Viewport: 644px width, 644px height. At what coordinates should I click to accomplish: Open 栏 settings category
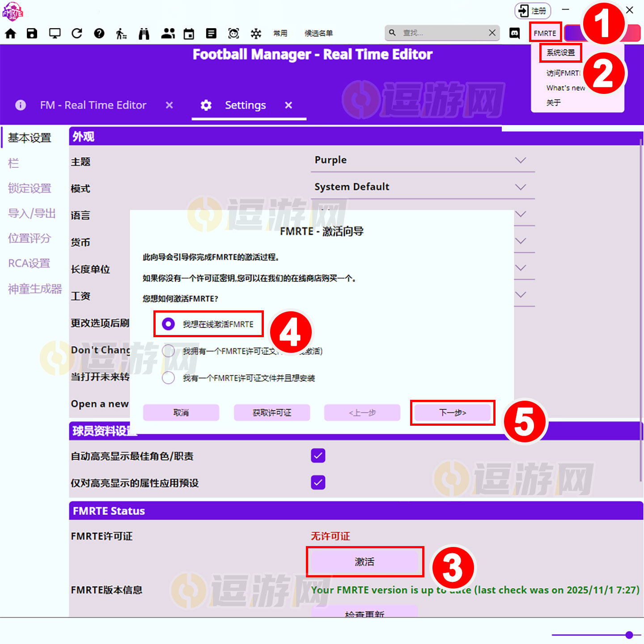coord(13,163)
